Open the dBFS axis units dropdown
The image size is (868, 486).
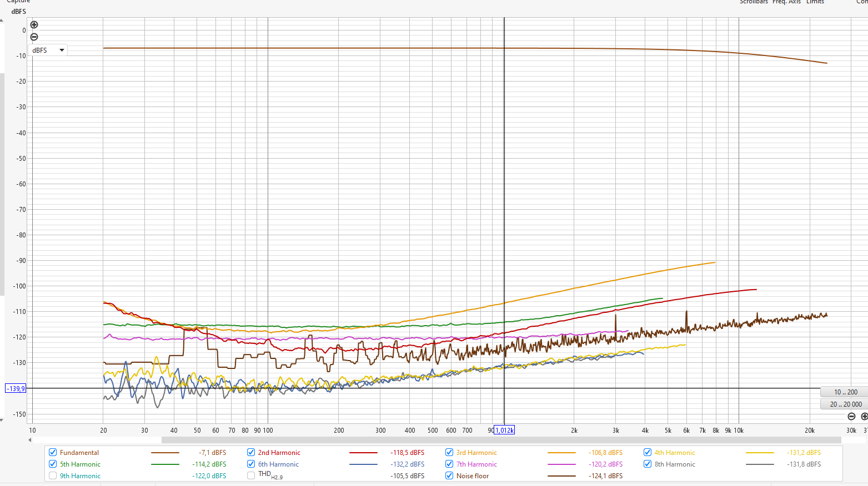[x=48, y=50]
